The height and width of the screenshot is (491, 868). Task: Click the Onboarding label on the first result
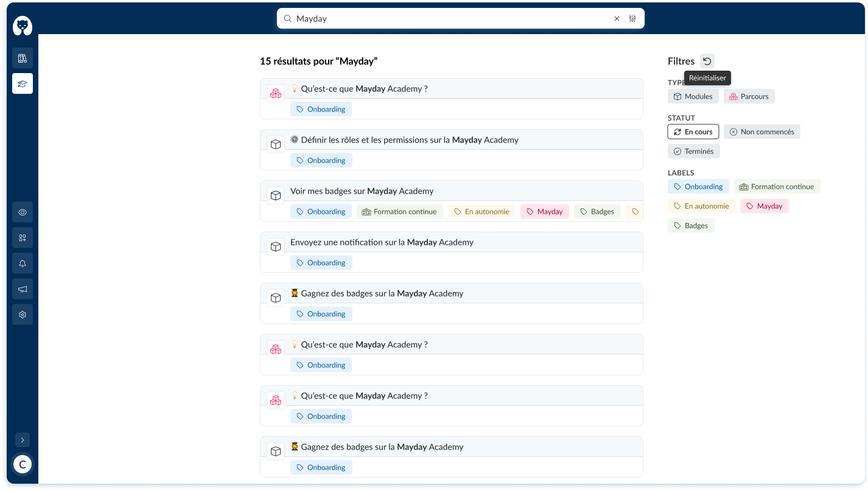(x=321, y=109)
